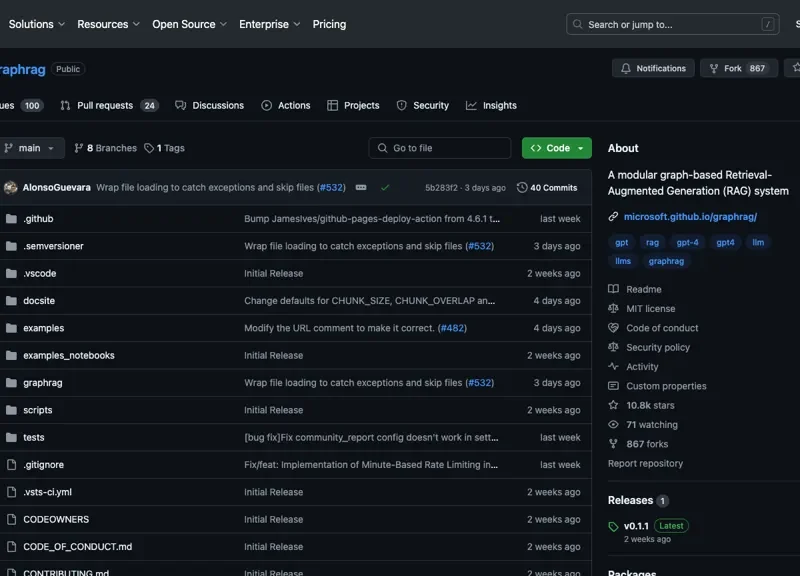Open AlonsoGuevara's avatar image
The width and height of the screenshot is (800, 576).
coord(10,188)
